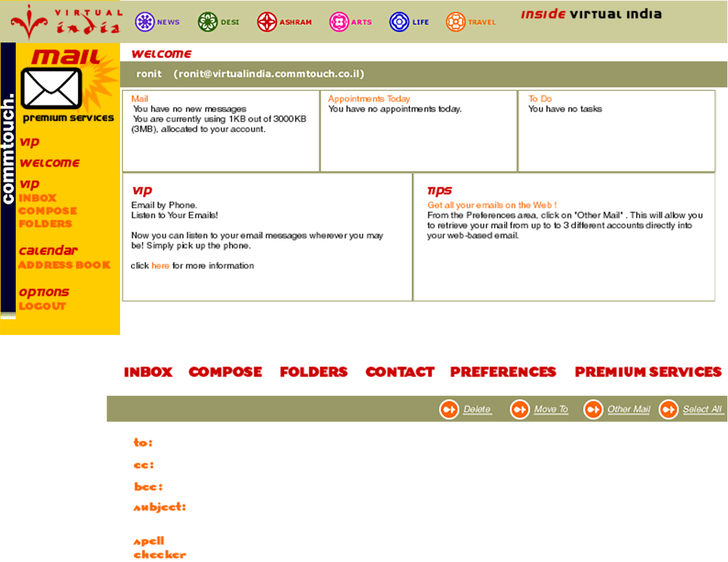Screen dimensions: 728x562
Task: Click the ronit email address text
Action: [x=268, y=74]
